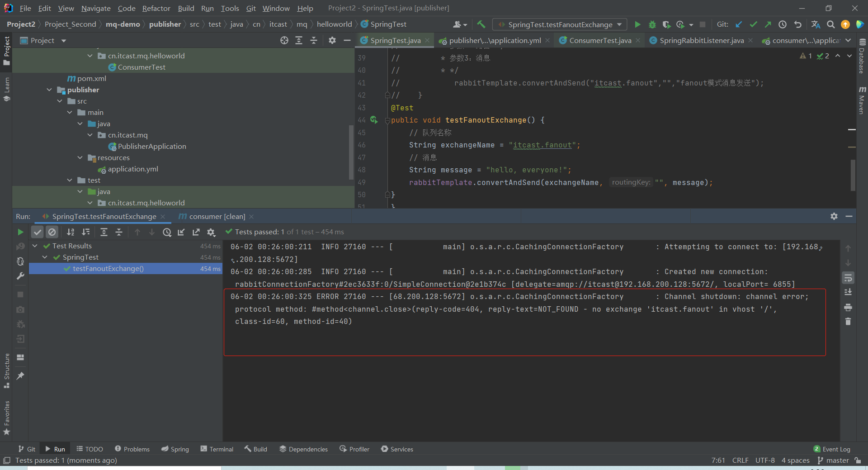Click UTF-8 encoding in status bar
The height and width of the screenshot is (470, 868).
point(765,461)
